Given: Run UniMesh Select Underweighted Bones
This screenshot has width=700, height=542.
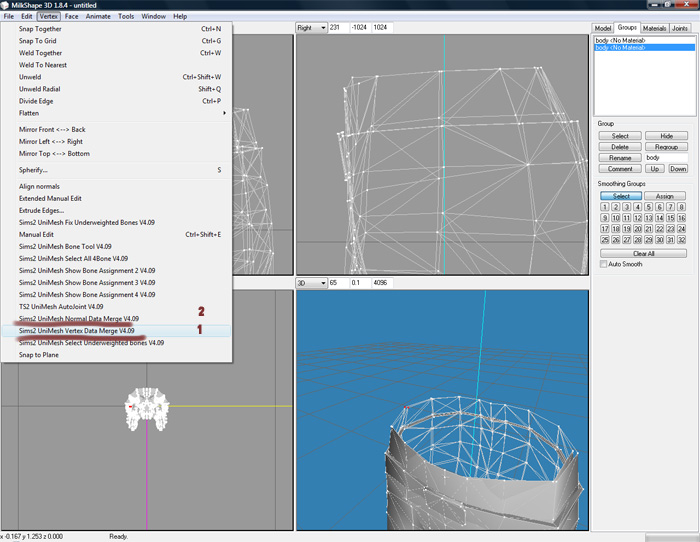Looking at the screenshot, I should click(x=116, y=343).
